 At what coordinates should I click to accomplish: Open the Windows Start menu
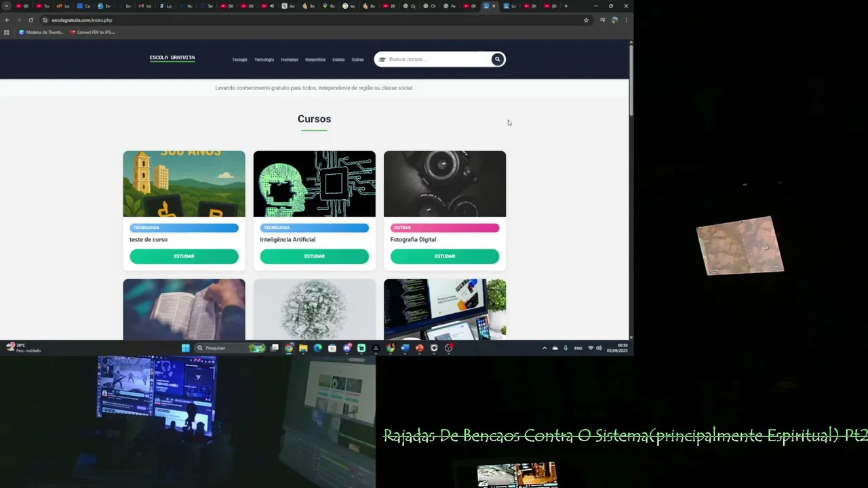pos(185,348)
